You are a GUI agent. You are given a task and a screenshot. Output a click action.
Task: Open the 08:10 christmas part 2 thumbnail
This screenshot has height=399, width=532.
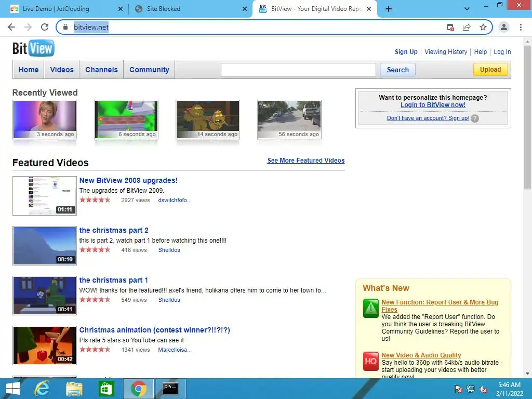point(45,246)
